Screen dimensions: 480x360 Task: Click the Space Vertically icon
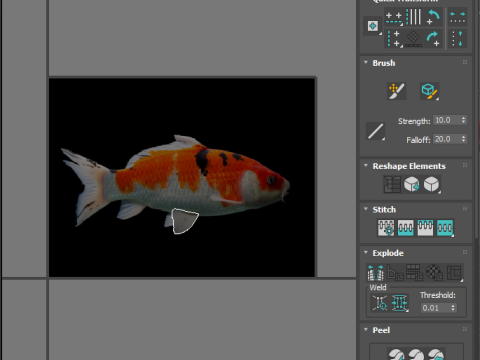[x=457, y=39]
